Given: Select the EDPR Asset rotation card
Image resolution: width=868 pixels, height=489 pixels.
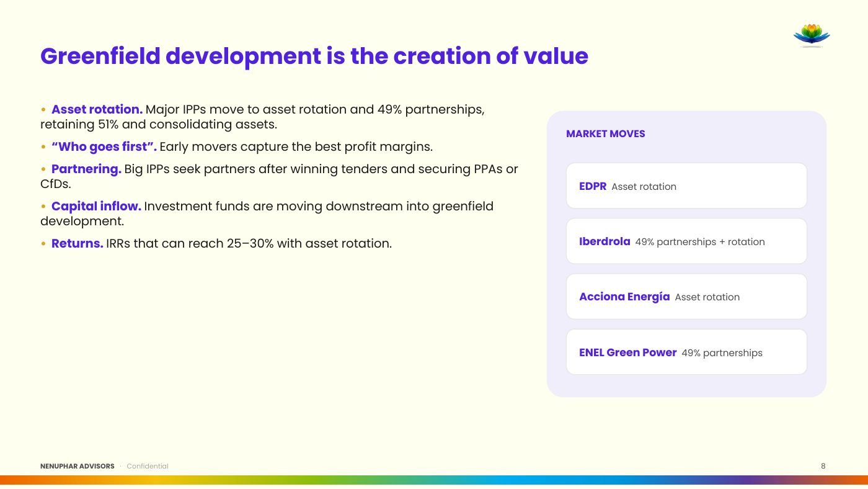Looking at the screenshot, I should (686, 186).
